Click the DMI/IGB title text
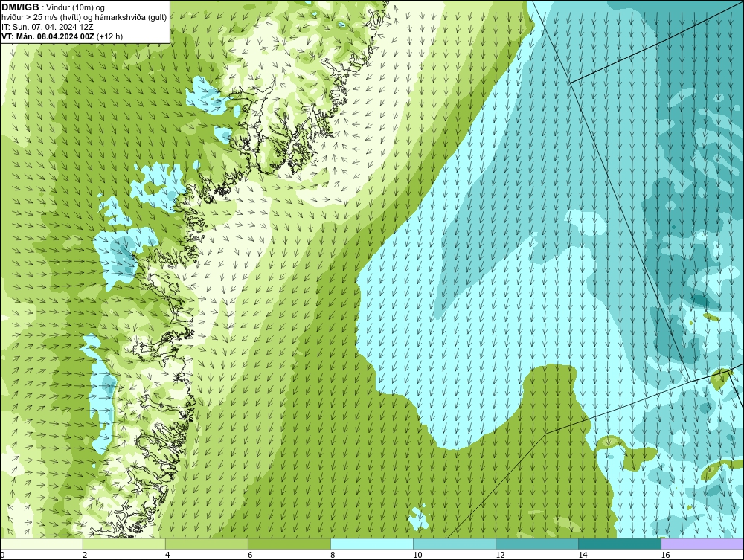This screenshot has height=560, width=744. tap(20, 7)
